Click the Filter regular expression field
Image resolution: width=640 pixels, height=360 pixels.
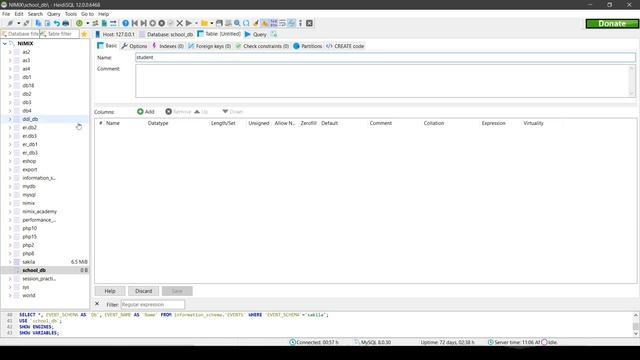(153, 304)
